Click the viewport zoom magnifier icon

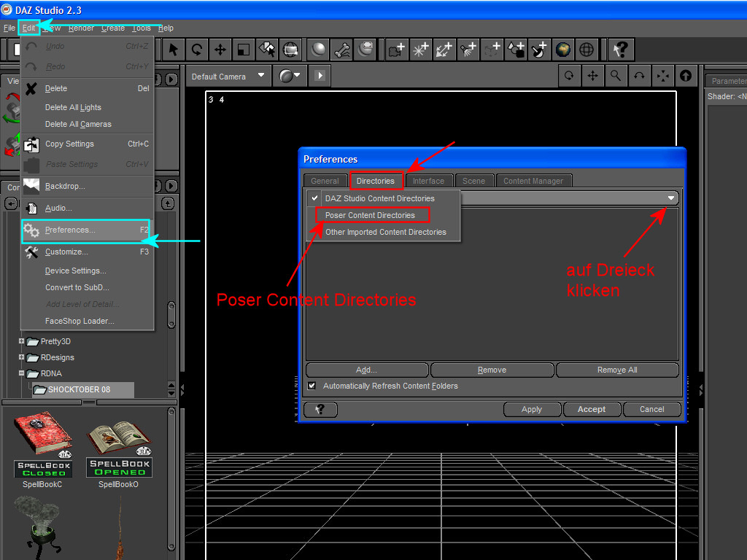pos(616,76)
